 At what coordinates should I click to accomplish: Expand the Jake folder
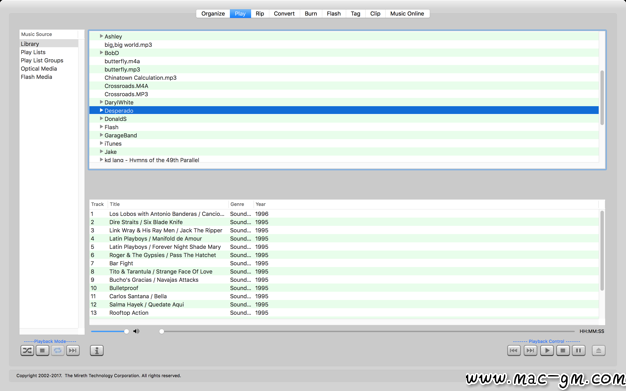tap(101, 151)
